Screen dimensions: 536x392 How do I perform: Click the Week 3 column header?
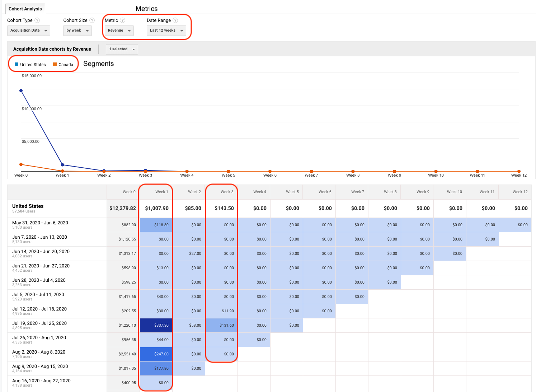(x=227, y=192)
